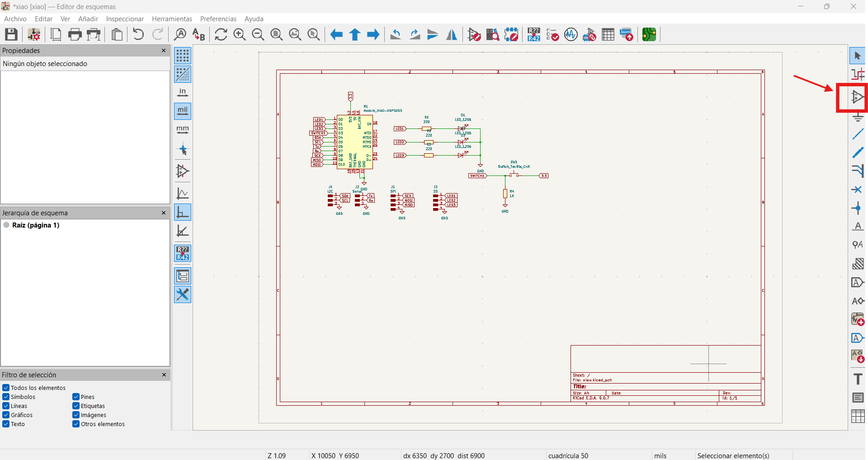This screenshot has width=868, height=460.
Task: Select Raíz (página 1) in hierarchy
Action: coord(36,225)
